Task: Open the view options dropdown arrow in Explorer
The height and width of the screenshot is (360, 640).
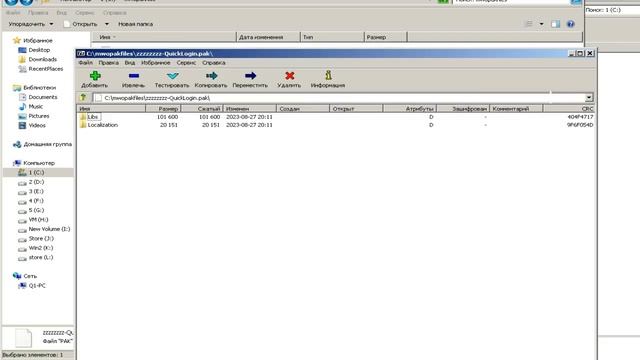Action: (541, 24)
